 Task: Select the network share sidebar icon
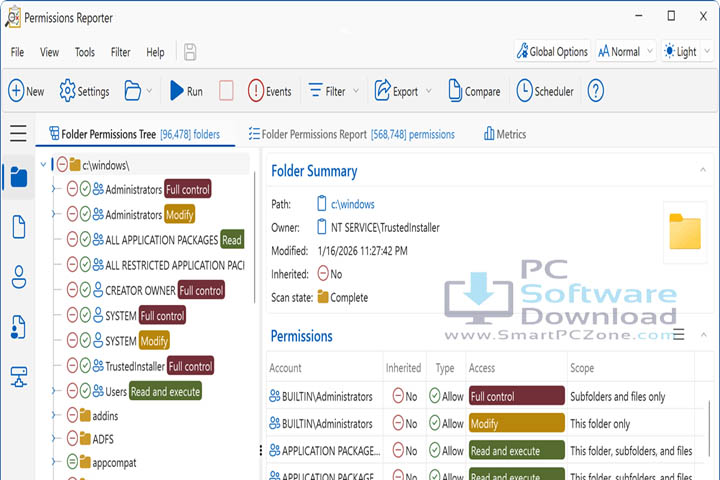(x=18, y=377)
